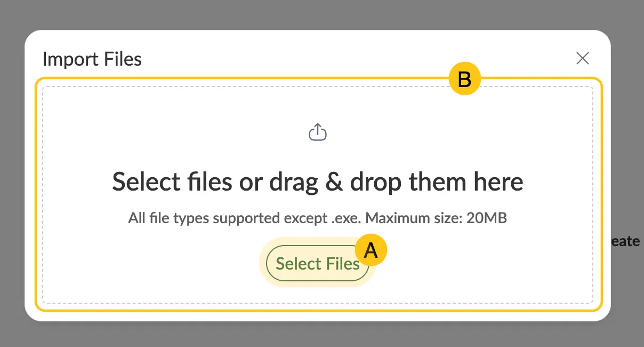Click the drag & drop heading text
Viewport: 644px width, 347px height.
pyautogui.click(x=318, y=182)
